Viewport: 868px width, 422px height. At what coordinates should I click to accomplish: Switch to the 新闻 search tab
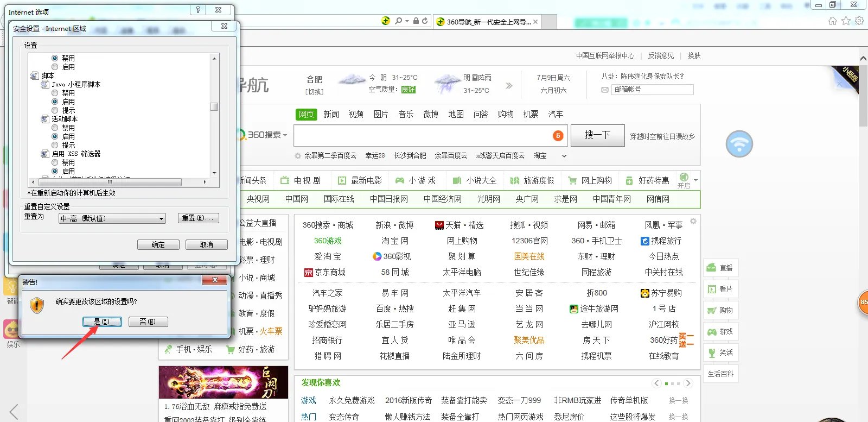[x=331, y=114]
